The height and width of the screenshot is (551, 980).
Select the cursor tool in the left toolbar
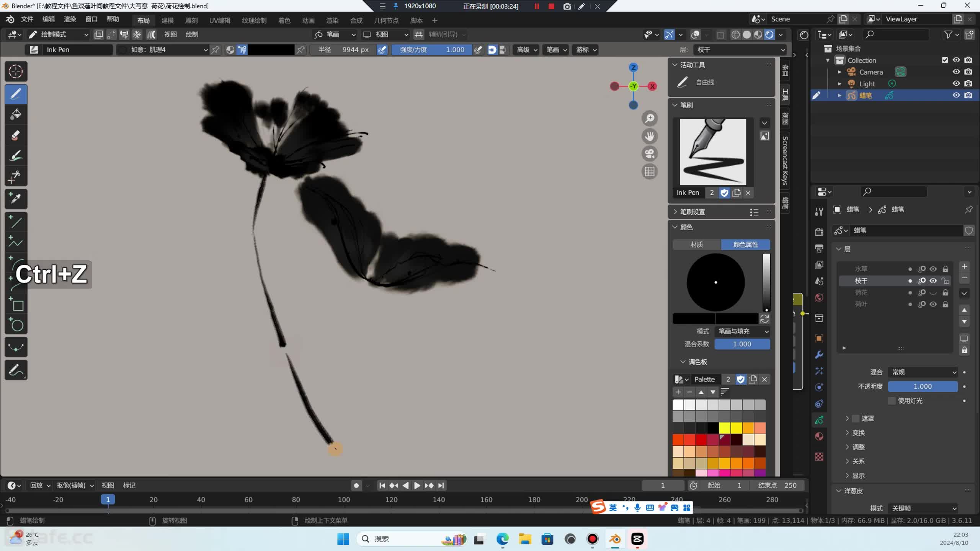pyautogui.click(x=16, y=72)
